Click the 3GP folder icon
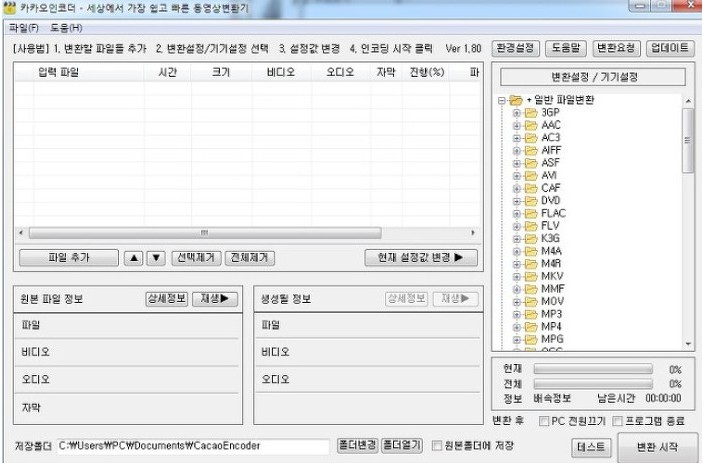The image size is (703, 464). click(531, 113)
